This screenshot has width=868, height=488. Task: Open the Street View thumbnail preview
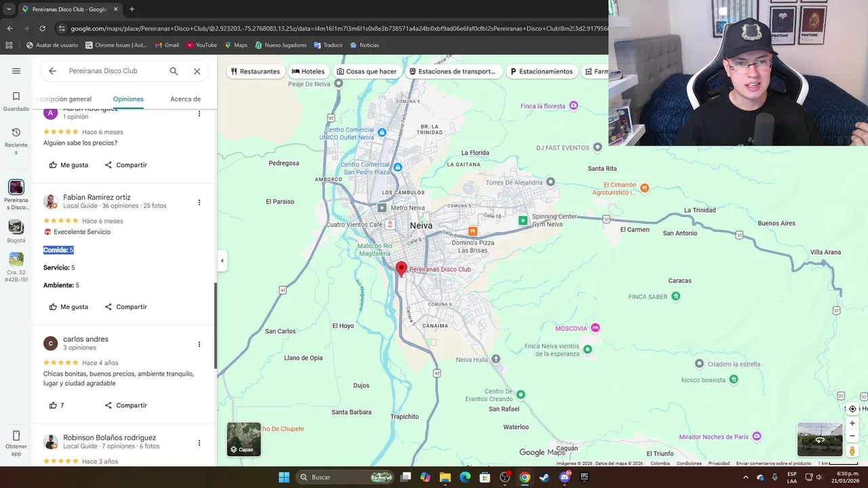[819, 439]
